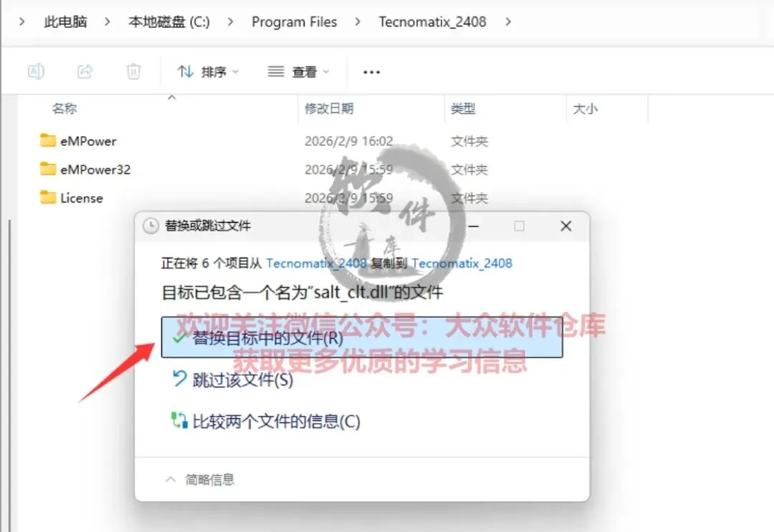
Task: Select the License folder icon
Action: [x=48, y=198]
